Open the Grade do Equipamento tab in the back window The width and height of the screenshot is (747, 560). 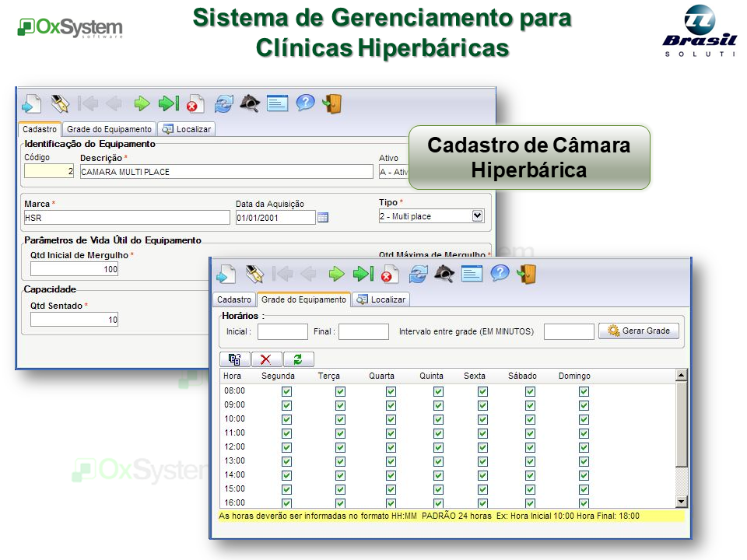tap(108, 129)
